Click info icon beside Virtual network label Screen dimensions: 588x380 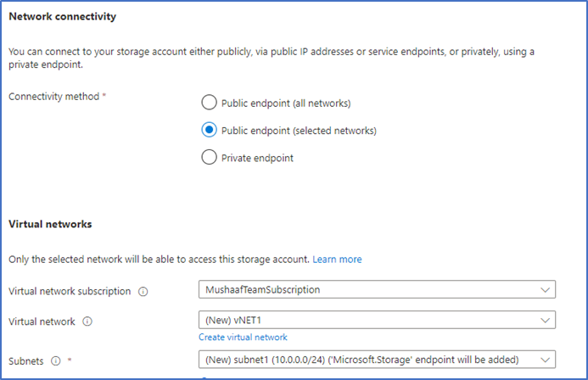[x=87, y=321]
